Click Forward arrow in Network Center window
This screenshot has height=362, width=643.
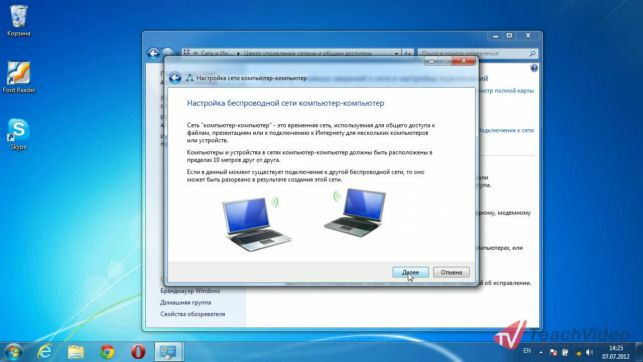coord(167,52)
